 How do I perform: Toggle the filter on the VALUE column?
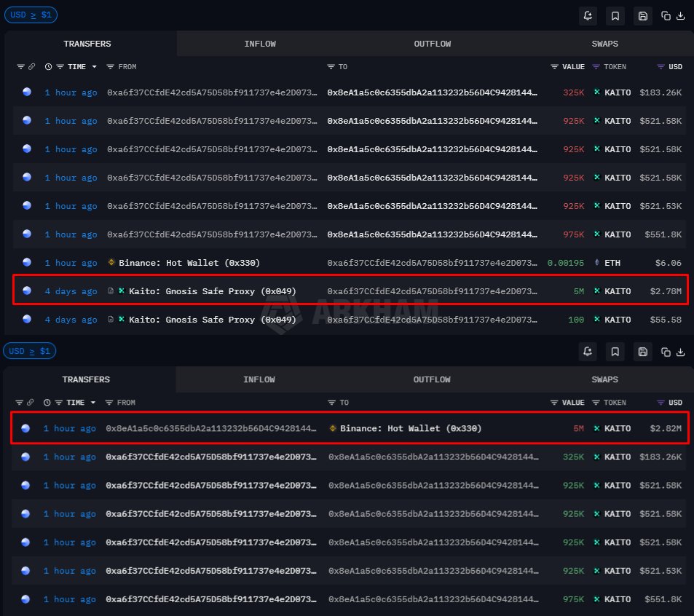pos(553,66)
